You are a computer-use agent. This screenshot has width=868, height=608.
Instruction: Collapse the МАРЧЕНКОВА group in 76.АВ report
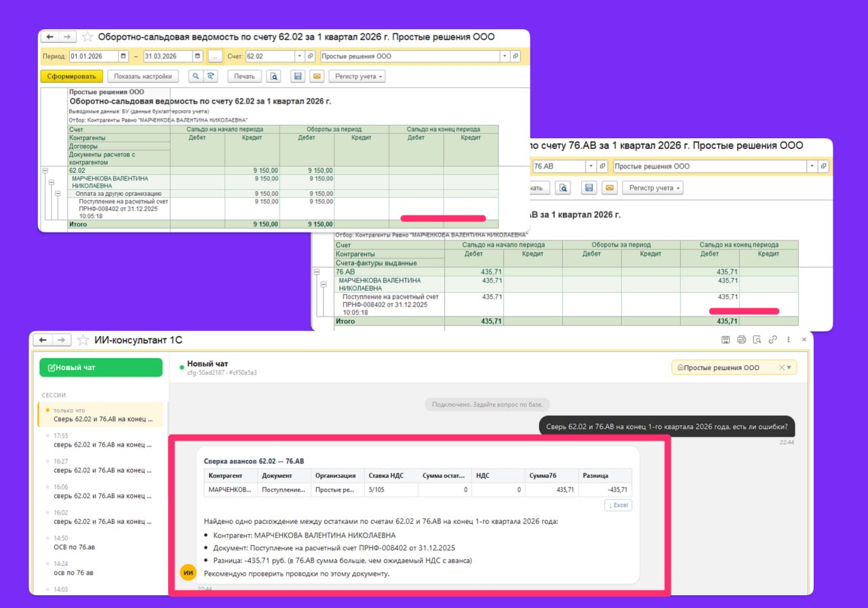pyautogui.click(x=323, y=284)
